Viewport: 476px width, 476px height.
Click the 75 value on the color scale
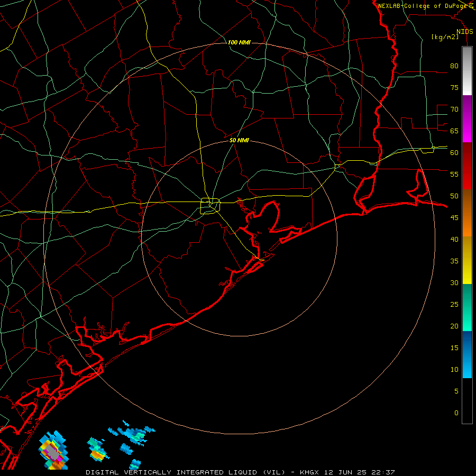click(454, 87)
